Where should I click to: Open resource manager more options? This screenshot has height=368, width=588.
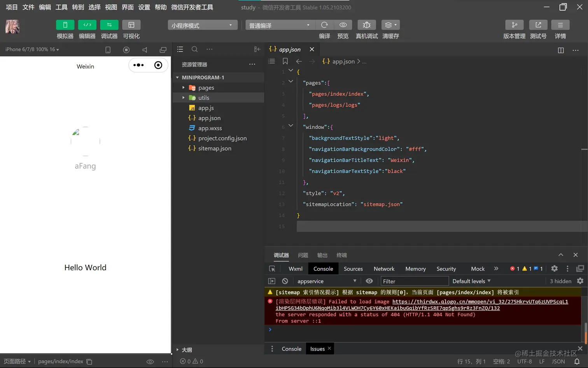252,64
